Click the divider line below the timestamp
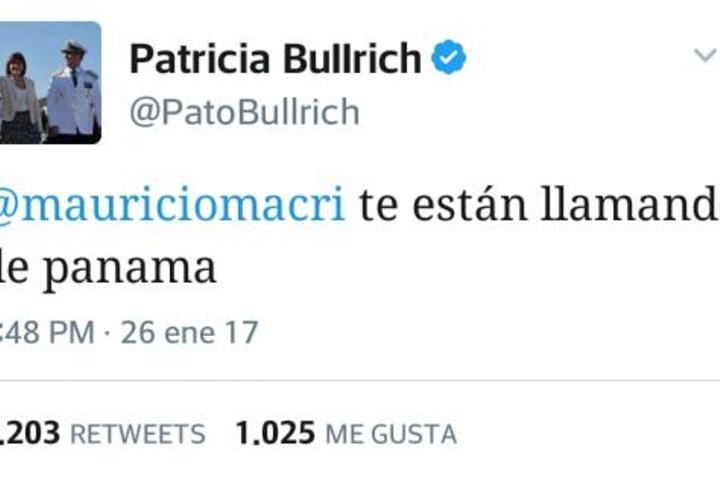 tap(360, 380)
